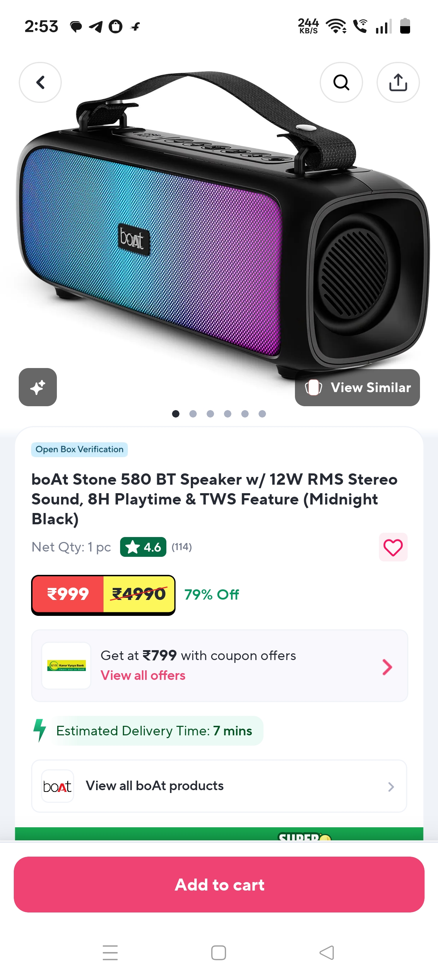Tap the AI sparkle icon
This screenshot has height=980, width=438.
(38, 387)
